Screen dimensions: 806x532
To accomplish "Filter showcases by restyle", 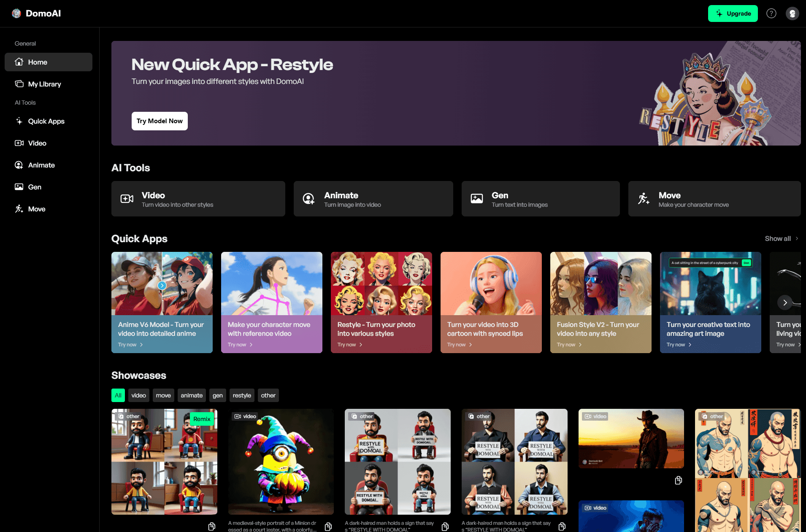I will [x=242, y=395].
